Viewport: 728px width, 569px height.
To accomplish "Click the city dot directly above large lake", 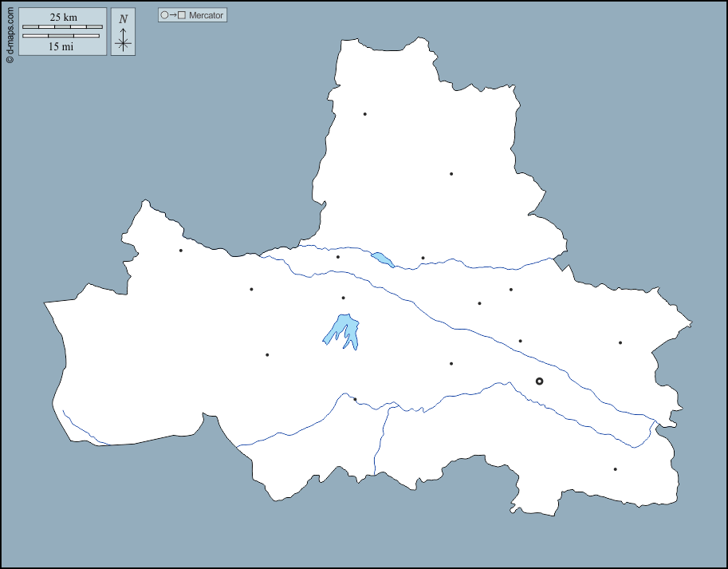I will tap(344, 298).
